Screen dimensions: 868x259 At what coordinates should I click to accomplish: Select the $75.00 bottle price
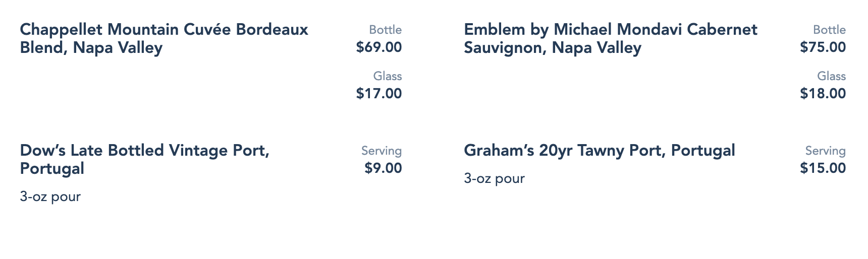pos(823,47)
